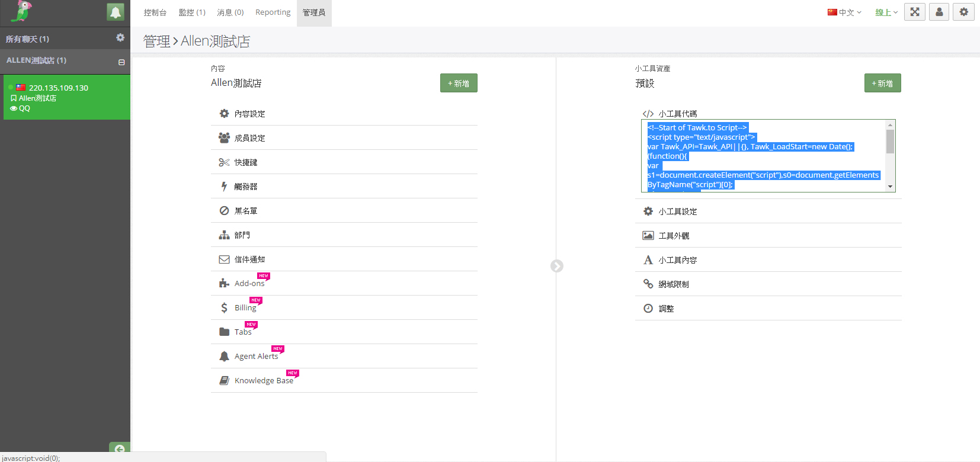The height and width of the screenshot is (462, 980).
Task: Click the 網域限制 link
Action: (674, 284)
